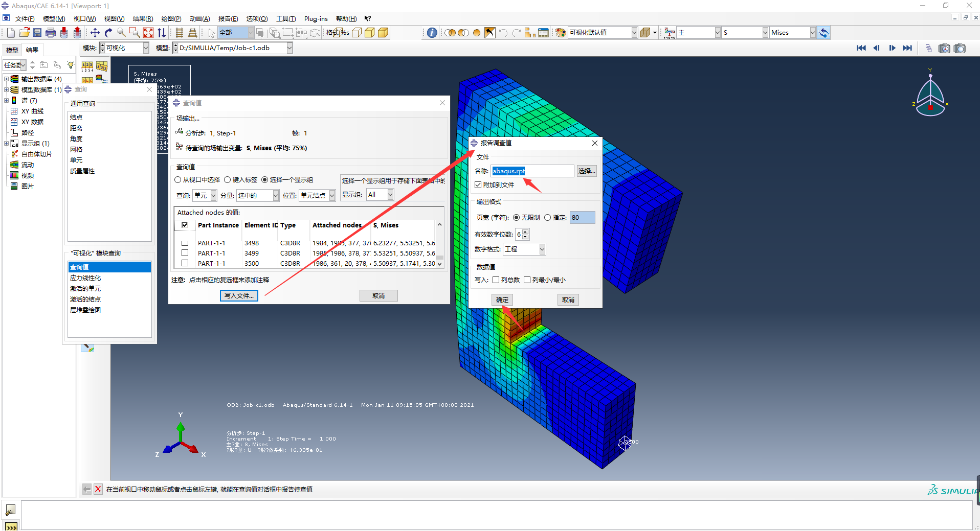Image resolution: width=980 pixels, height=531 pixels.
Task: Click the shaded render style icon
Action: pos(383,33)
